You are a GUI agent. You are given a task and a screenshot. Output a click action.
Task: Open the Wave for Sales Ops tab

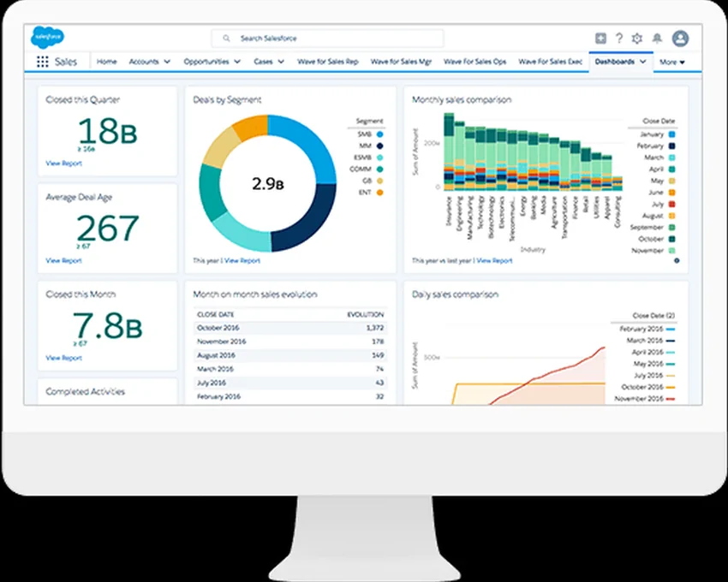tap(474, 62)
